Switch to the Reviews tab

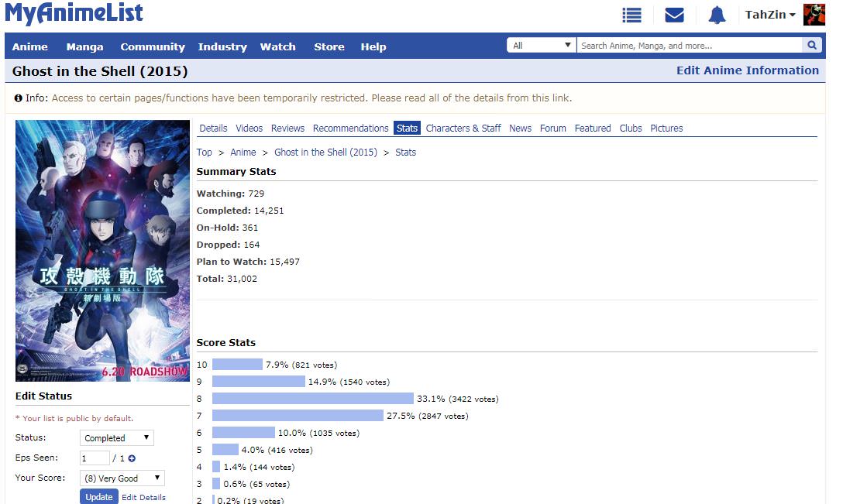[x=287, y=129]
